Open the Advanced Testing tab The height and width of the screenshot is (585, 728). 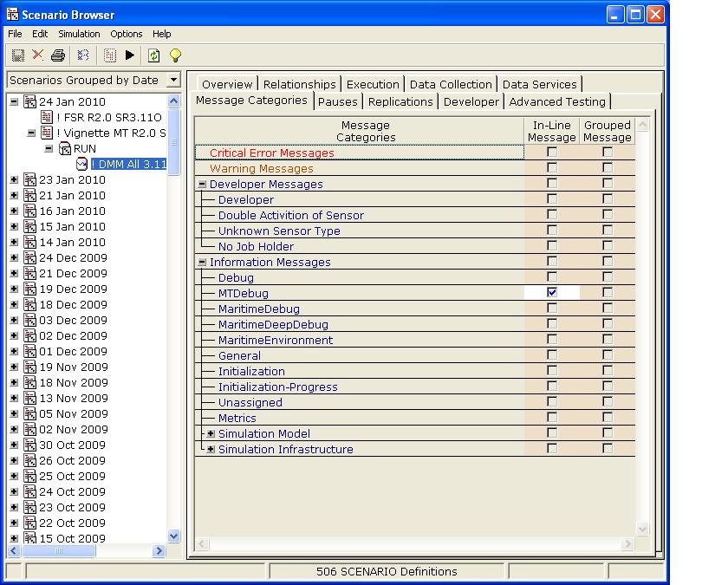click(x=557, y=101)
